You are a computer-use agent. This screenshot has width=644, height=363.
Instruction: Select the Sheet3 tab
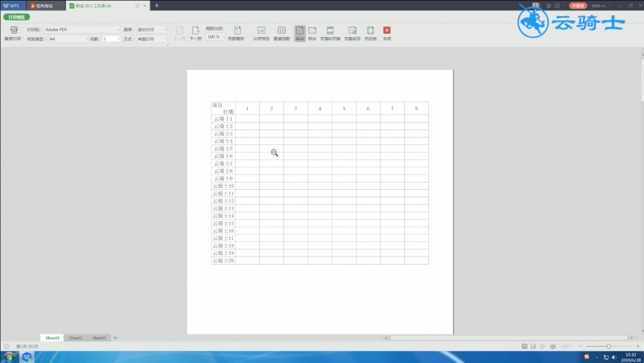99,338
